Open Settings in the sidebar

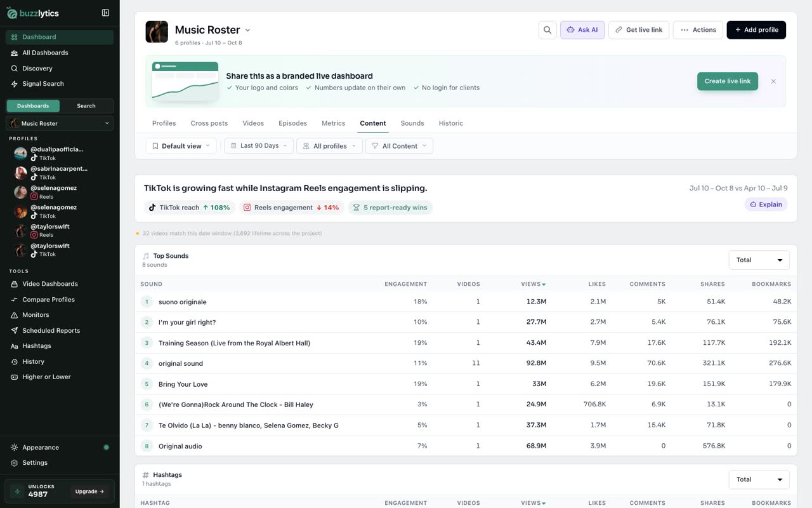(60, 463)
